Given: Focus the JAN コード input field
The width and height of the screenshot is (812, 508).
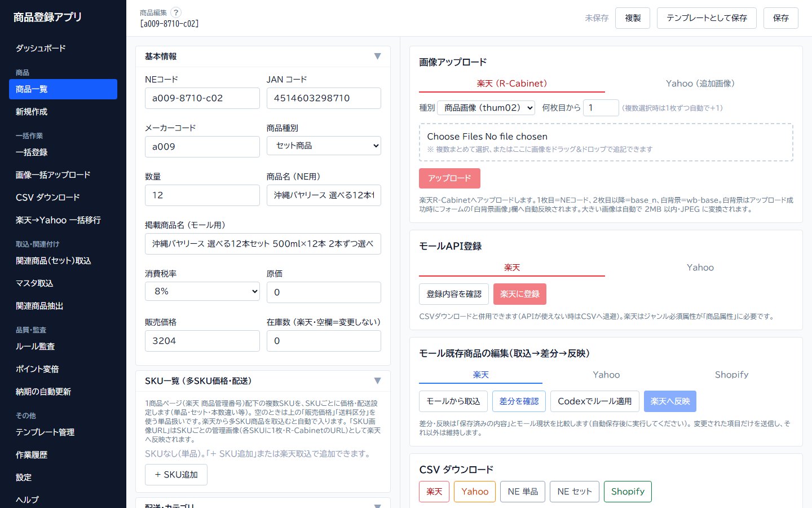Looking at the screenshot, I should (x=324, y=98).
